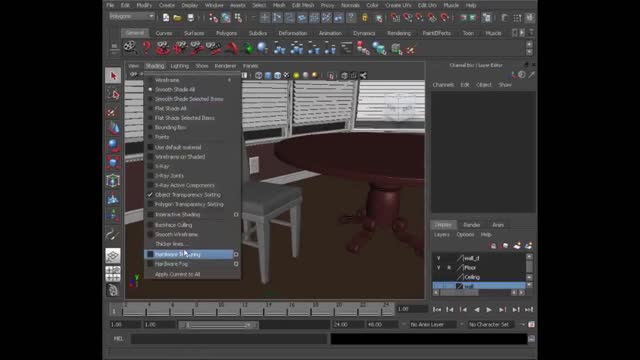Image resolution: width=640 pixels, height=360 pixels.
Task: Click the red question mark shelf icon
Action: [x=147, y=48]
